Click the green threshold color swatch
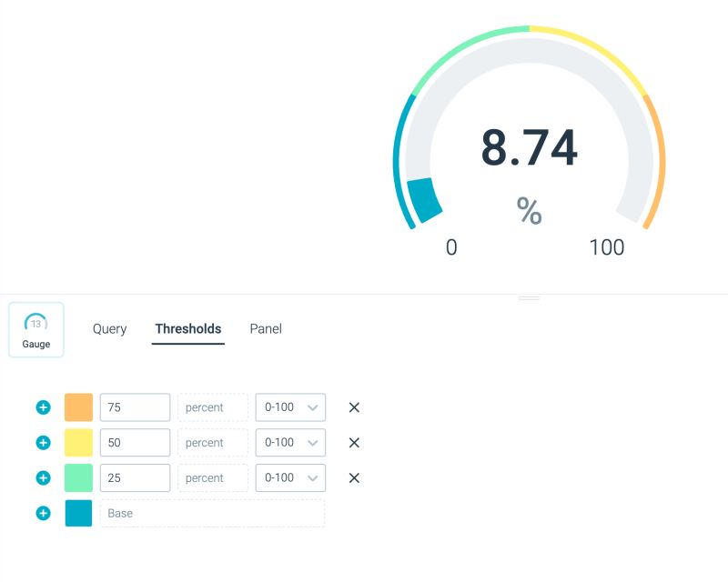 pos(80,477)
